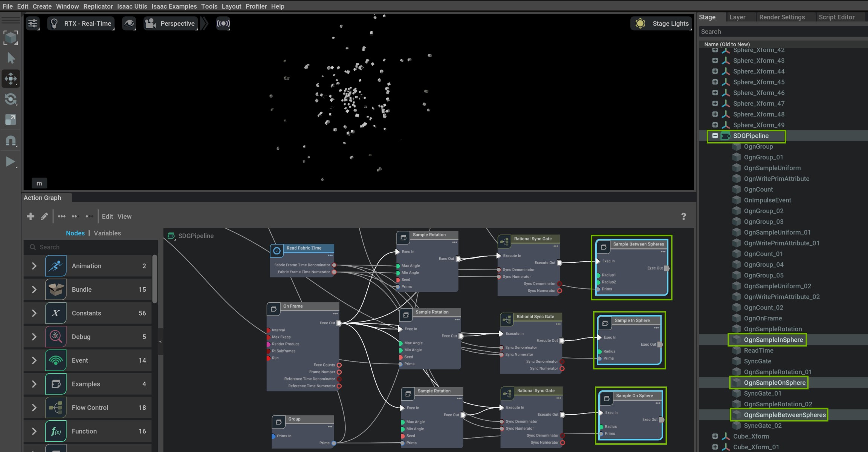Expand the Bundle node category
Viewport: 868px width, 452px height.
tap(34, 290)
